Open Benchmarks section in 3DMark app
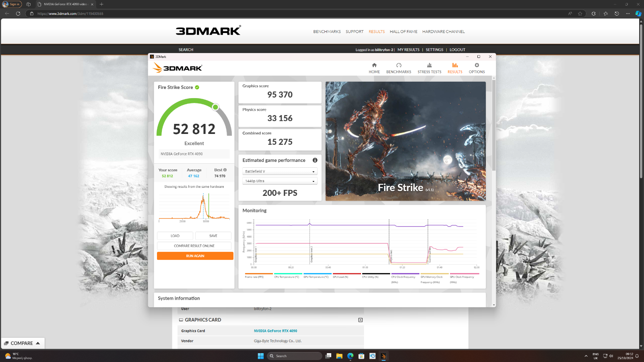The width and height of the screenshot is (644, 362). pos(398,68)
